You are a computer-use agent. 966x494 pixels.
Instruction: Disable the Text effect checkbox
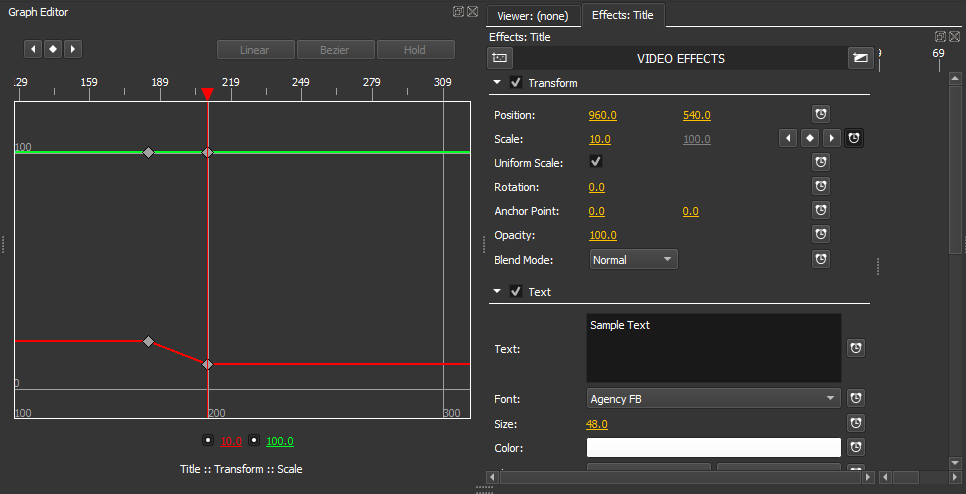(x=516, y=291)
